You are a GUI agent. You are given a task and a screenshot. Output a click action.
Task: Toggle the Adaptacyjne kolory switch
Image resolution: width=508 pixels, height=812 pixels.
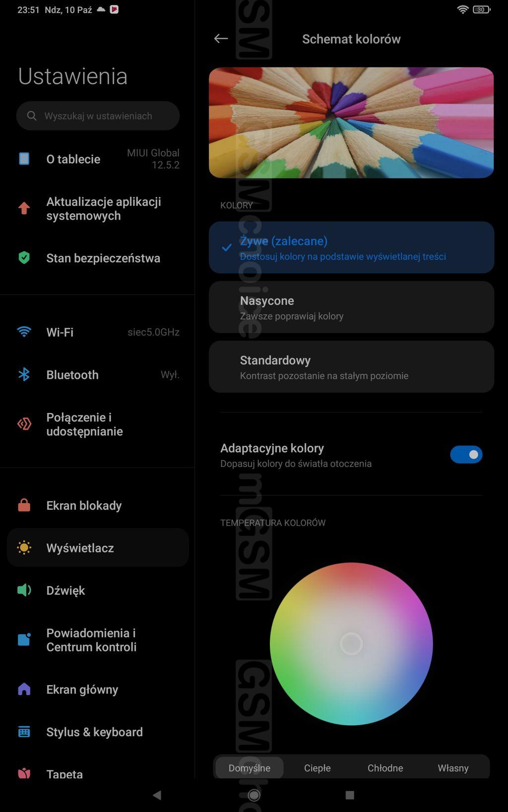[x=466, y=455]
